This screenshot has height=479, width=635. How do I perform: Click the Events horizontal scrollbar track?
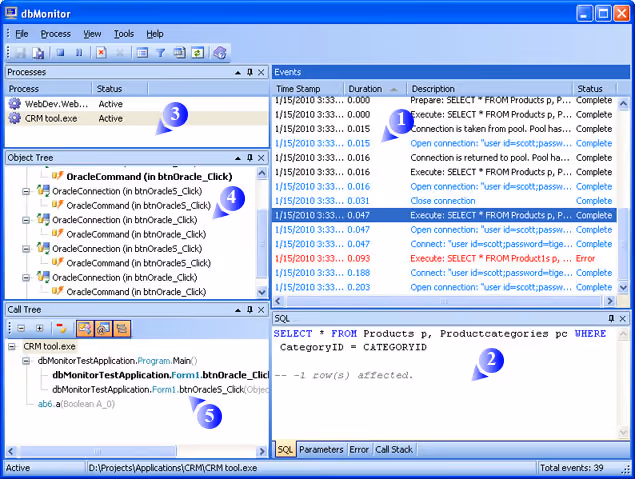445,301
